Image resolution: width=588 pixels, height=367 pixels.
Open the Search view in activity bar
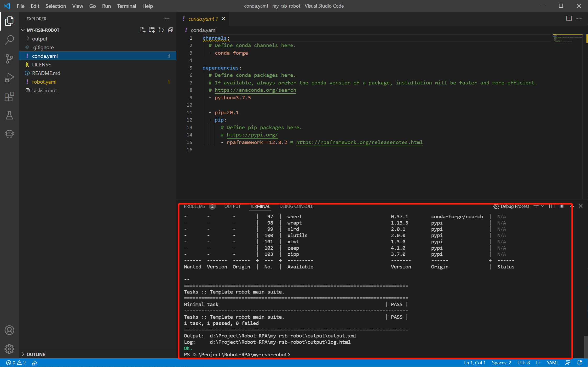click(x=9, y=40)
